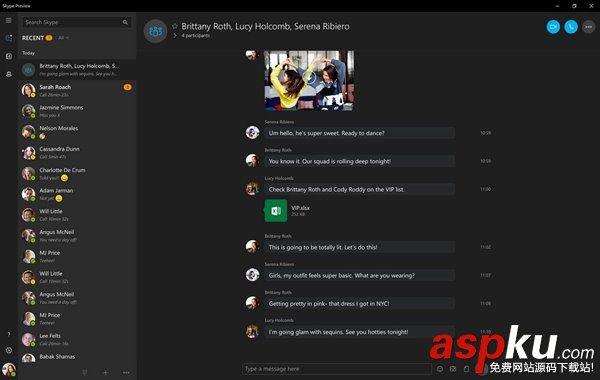
Task: Restore the Skype Preview window size
Action: (x=574, y=6)
